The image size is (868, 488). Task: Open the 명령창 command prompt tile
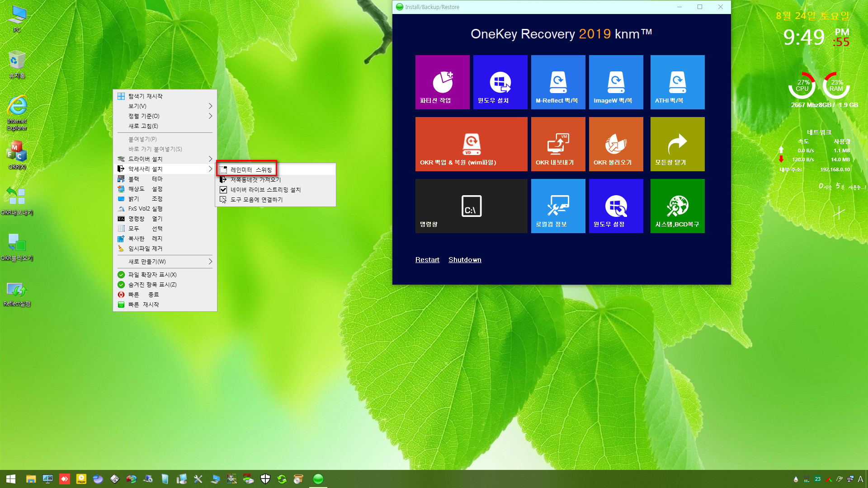click(x=471, y=206)
